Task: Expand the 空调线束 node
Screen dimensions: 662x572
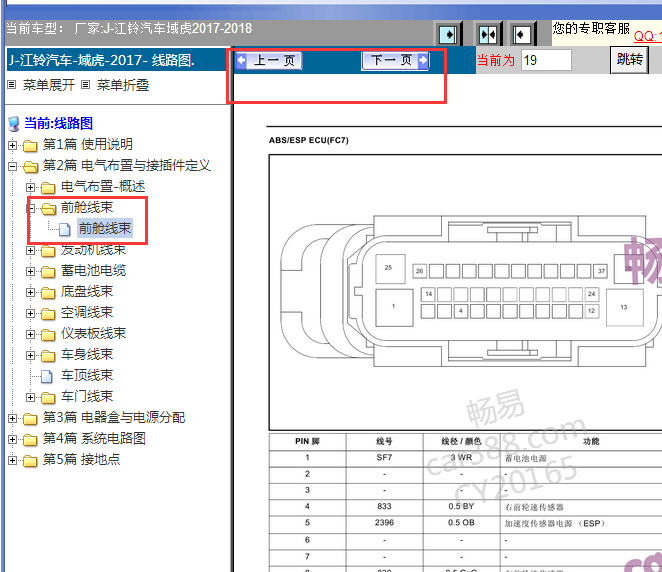Action: point(30,313)
